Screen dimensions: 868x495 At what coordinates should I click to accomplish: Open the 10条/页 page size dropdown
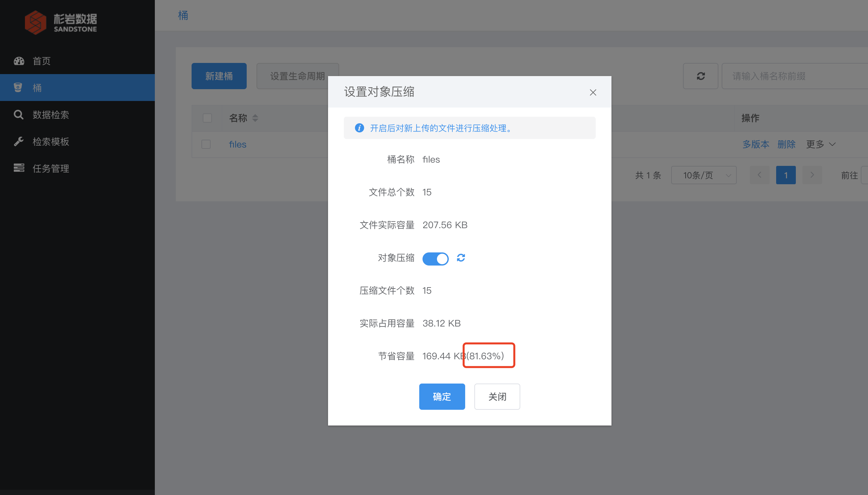coord(704,175)
